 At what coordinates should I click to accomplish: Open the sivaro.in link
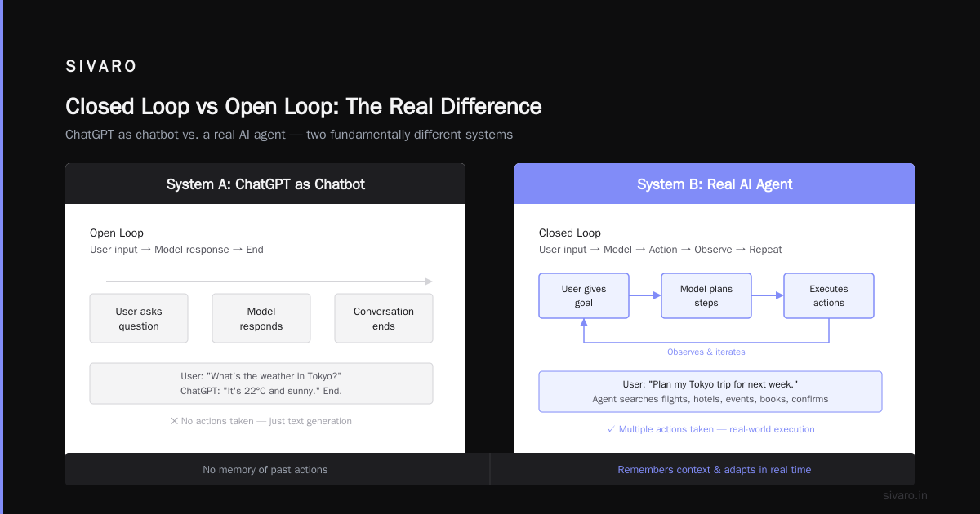906,495
